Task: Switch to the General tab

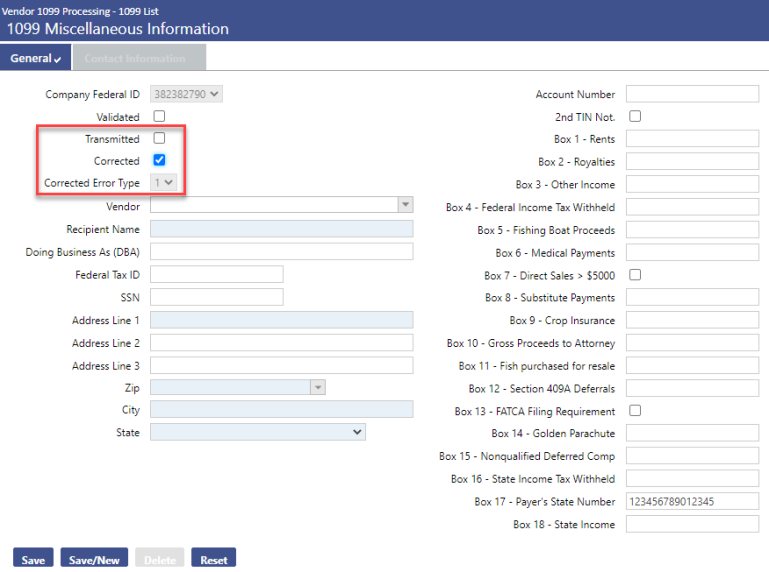Action: point(36,58)
